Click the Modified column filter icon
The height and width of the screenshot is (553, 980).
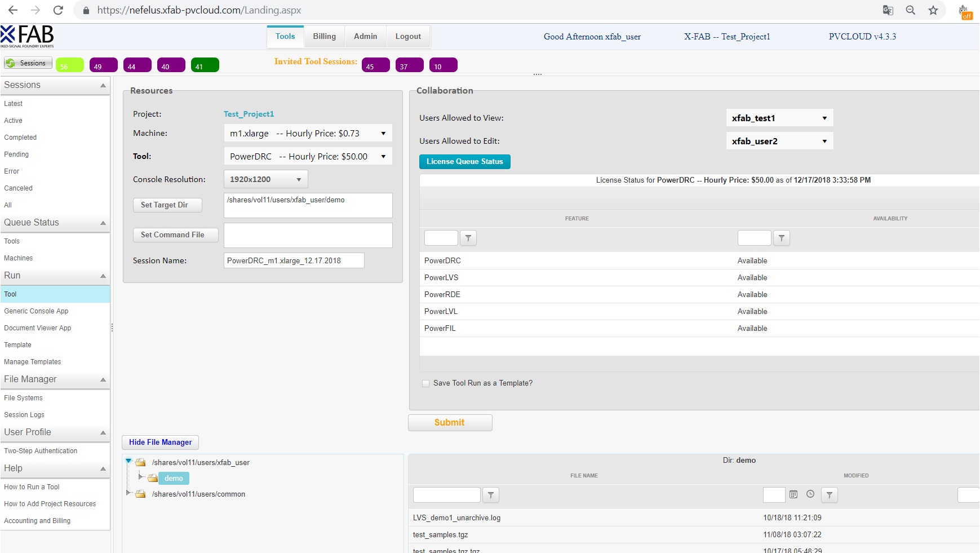pyautogui.click(x=829, y=495)
